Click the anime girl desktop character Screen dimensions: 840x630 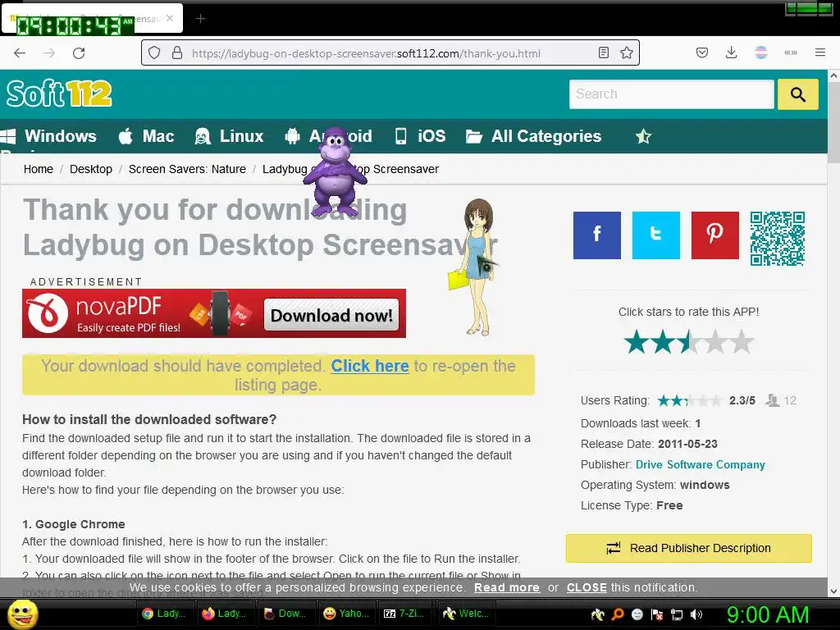(477, 267)
